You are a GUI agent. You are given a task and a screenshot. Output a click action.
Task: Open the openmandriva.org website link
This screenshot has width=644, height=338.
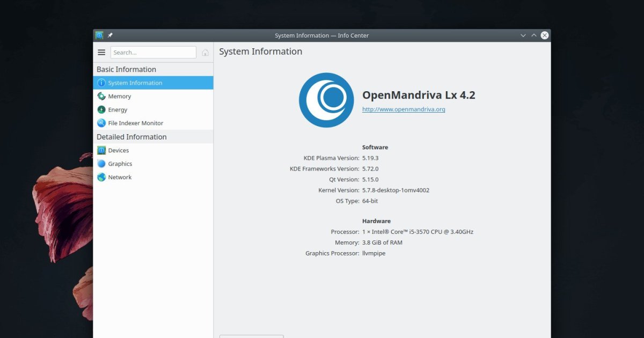click(404, 109)
